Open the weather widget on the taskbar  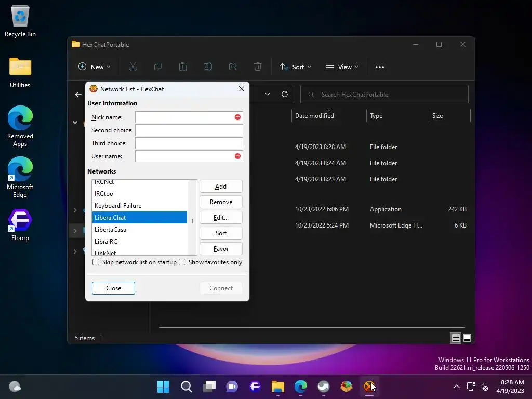(15, 387)
